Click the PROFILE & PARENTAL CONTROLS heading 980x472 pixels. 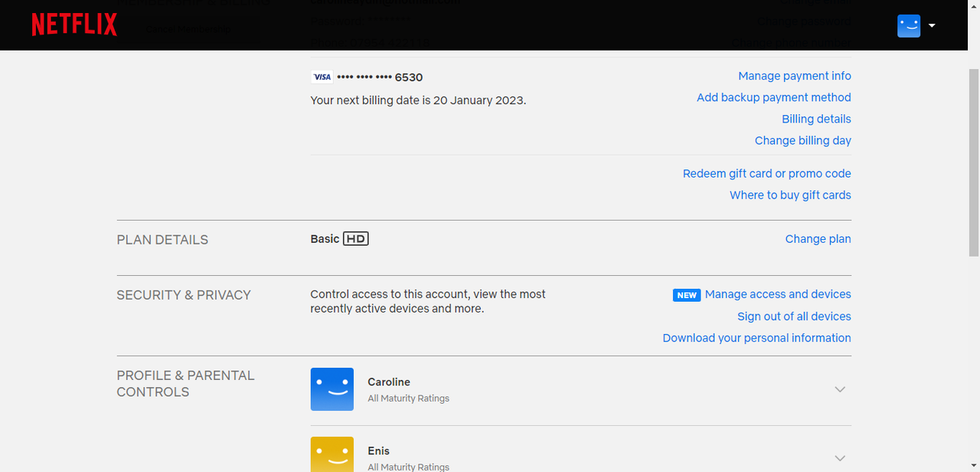[x=185, y=383]
